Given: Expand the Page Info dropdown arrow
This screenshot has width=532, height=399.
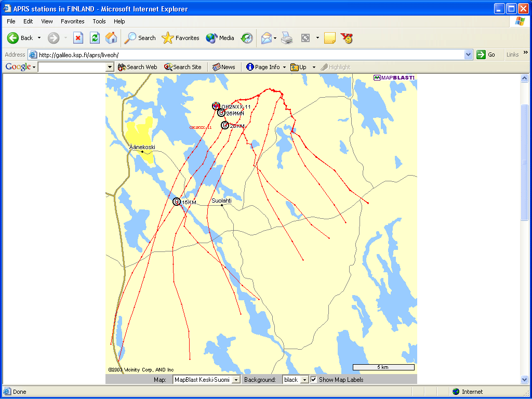Looking at the screenshot, I should [x=284, y=67].
